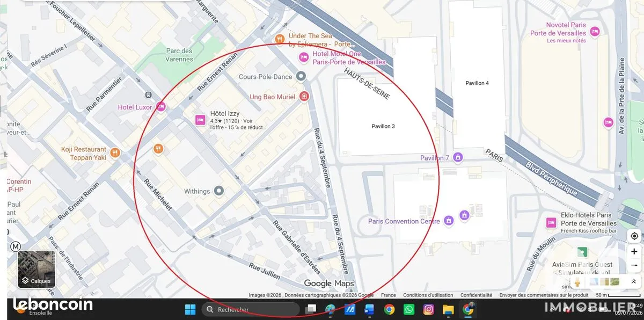
Task: Open WhatsApp from the taskbar
Action: pyautogui.click(x=409, y=309)
